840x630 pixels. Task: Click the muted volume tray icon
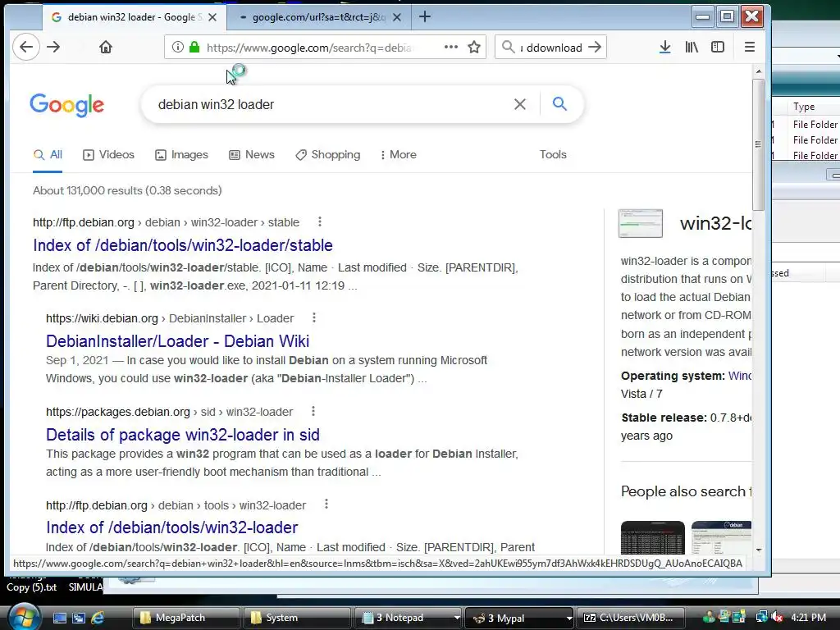pos(778,618)
